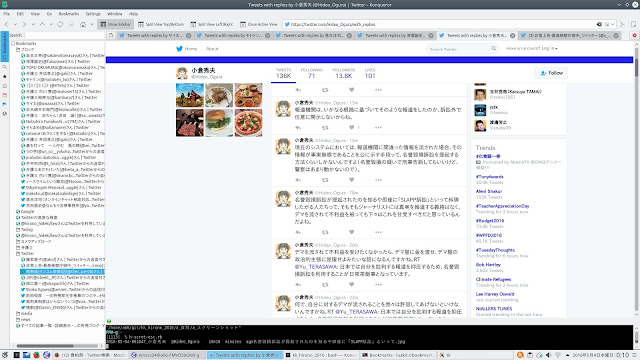This screenshot has width=640, height=360.
Task: Open the forward history dropdown arrow
Action: click(33, 24)
